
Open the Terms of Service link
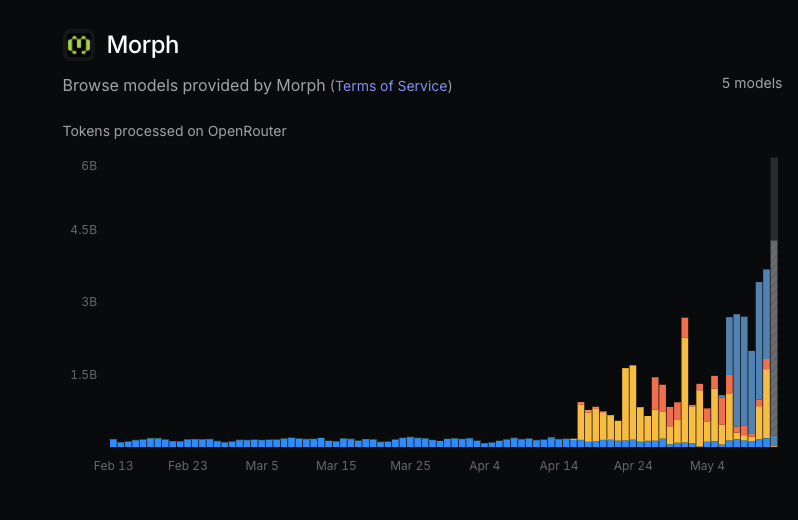(391, 86)
